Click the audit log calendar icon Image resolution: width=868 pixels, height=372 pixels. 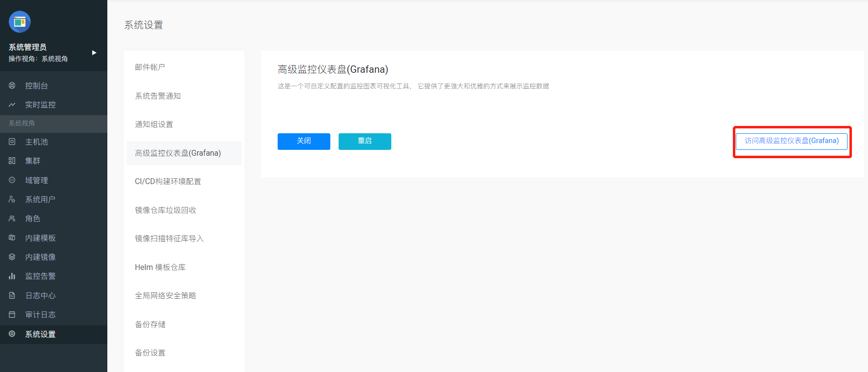pos(12,315)
